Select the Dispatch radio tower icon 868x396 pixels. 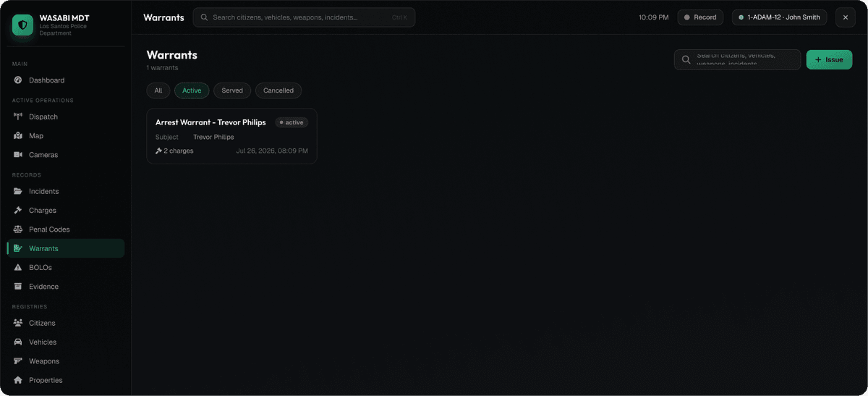(18, 117)
